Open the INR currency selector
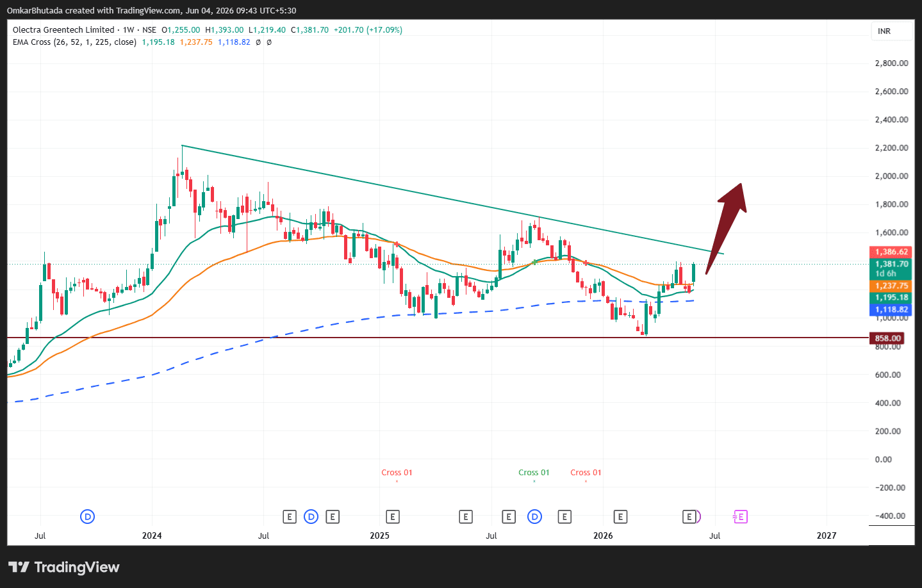 click(891, 31)
